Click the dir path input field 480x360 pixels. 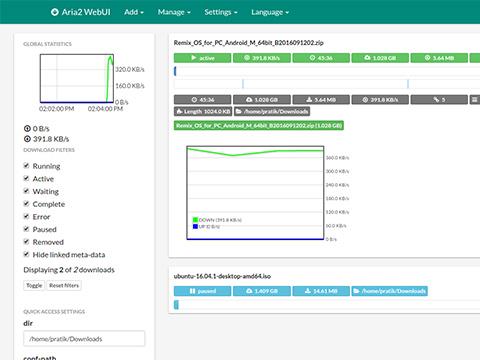[84, 339]
